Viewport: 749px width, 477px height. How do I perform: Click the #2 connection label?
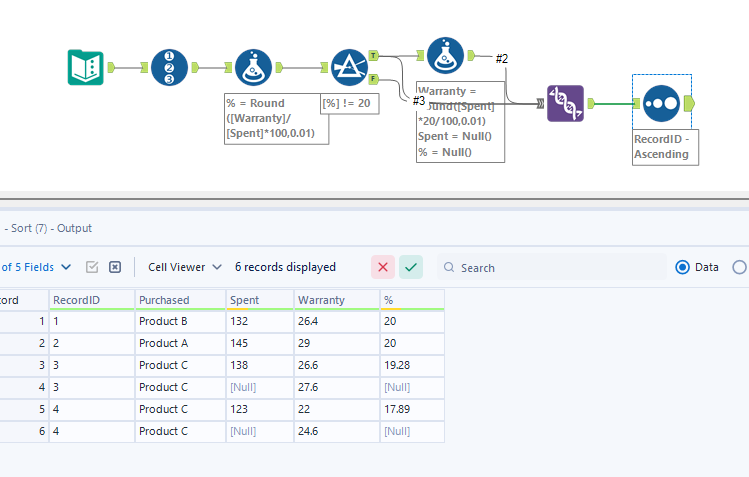(502, 59)
